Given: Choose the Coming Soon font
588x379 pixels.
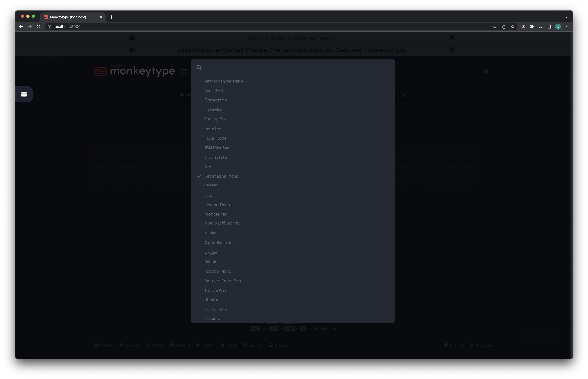Looking at the screenshot, I should [293, 119].
